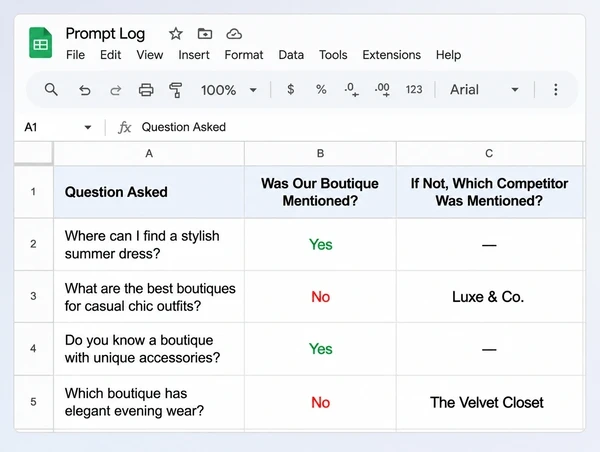Select the casual chic outfits question cell
This screenshot has width=600, height=452.
[x=149, y=297]
